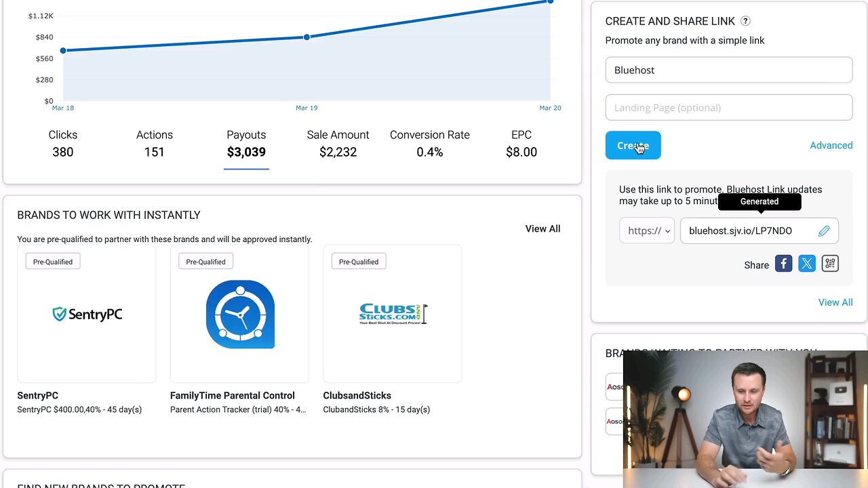Click Pre-Qualified badge on SentryPC card
Image resolution: width=868 pixels, height=488 pixels.
53,262
